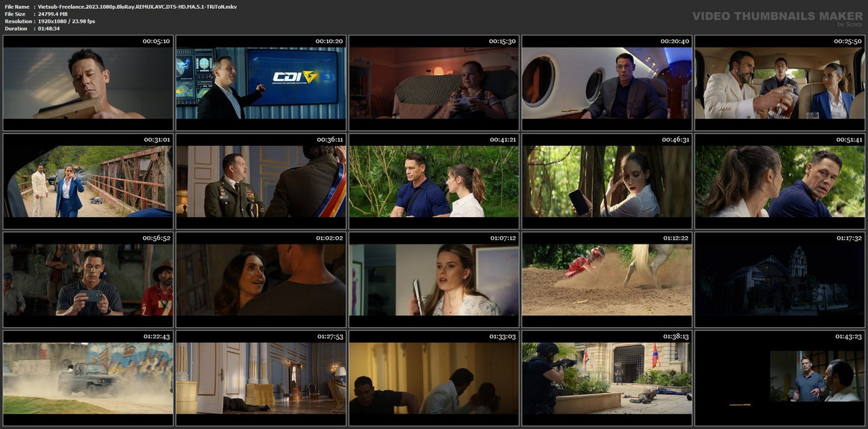Open the jungle thumbnail at 00:41:21
The width and height of the screenshot is (868, 429).
[x=434, y=181]
